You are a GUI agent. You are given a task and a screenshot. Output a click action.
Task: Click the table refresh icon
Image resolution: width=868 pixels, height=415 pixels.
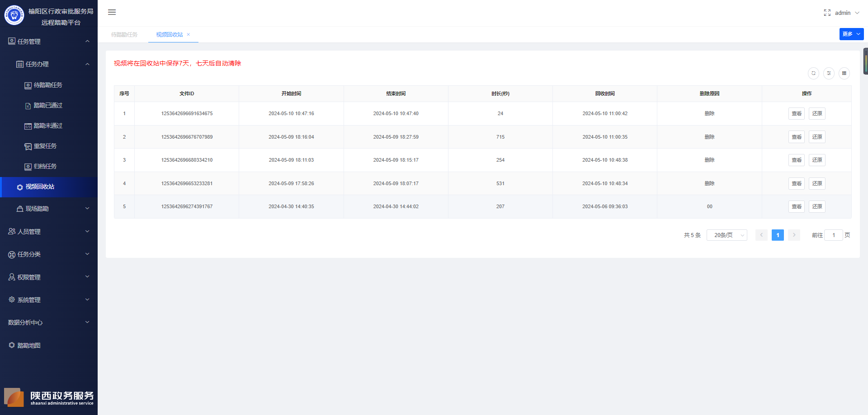(x=813, y=73)
